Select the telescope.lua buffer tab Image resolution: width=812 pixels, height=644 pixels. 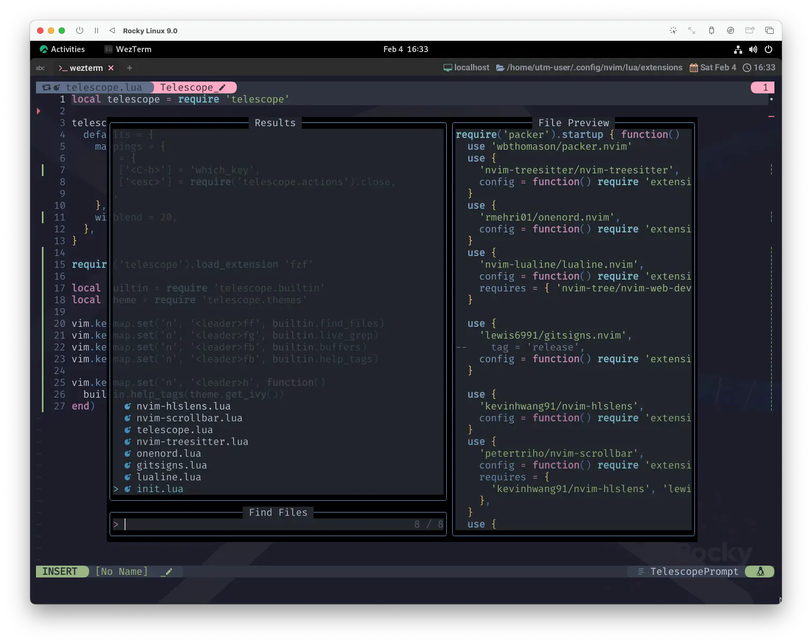point(95,87)
